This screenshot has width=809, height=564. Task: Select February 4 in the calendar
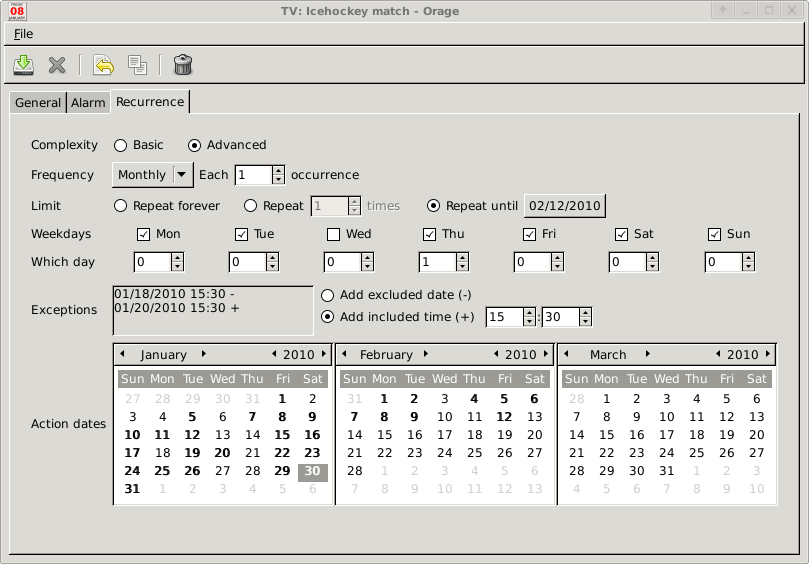click(474, 399)
